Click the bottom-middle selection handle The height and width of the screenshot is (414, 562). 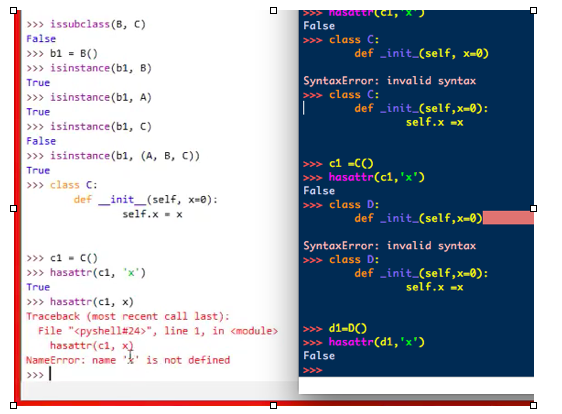273,405
